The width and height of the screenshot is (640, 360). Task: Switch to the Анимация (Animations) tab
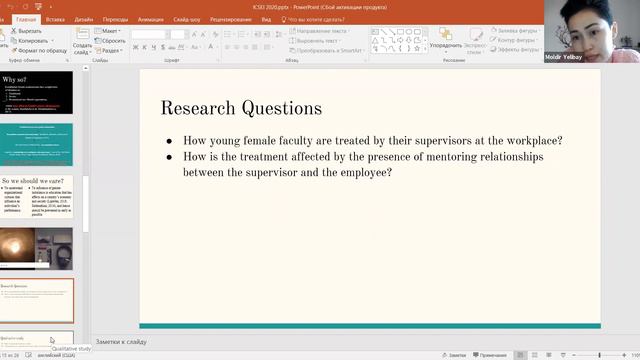151,19
